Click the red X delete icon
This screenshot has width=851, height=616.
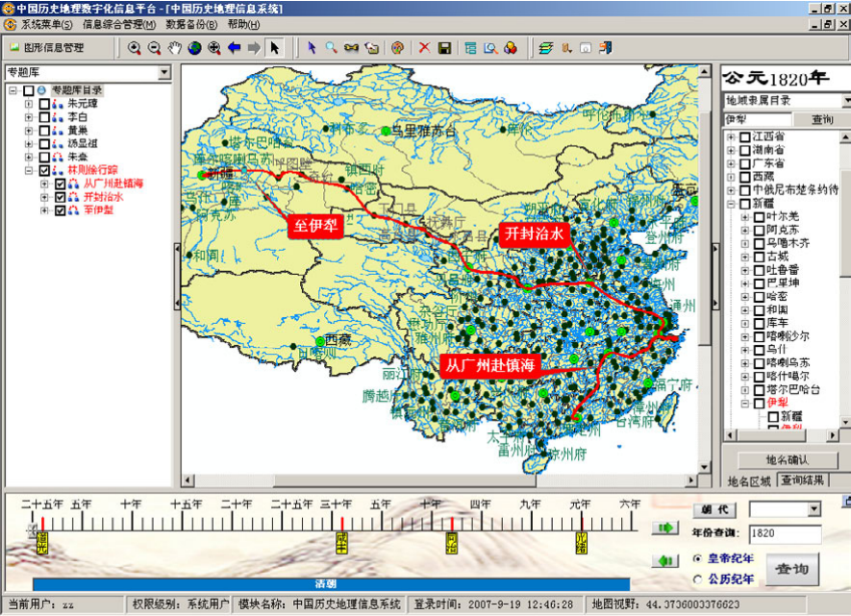424,48
